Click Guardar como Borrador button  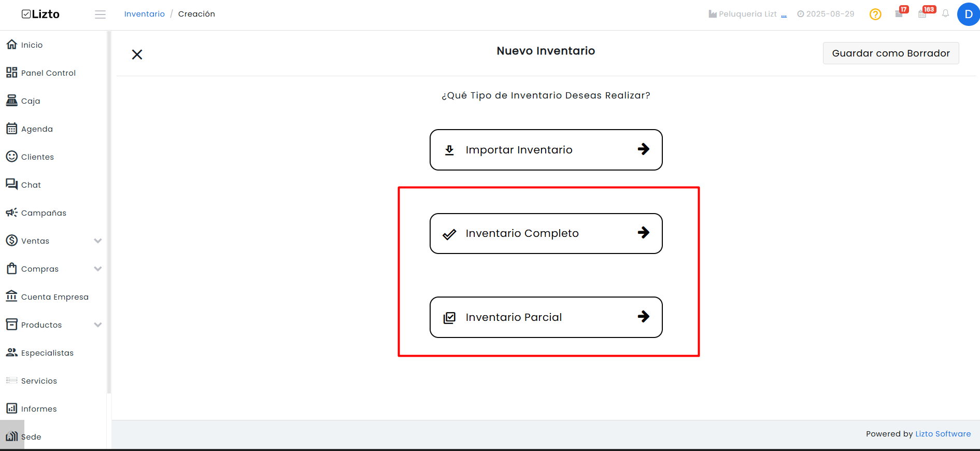pos(891,53)
